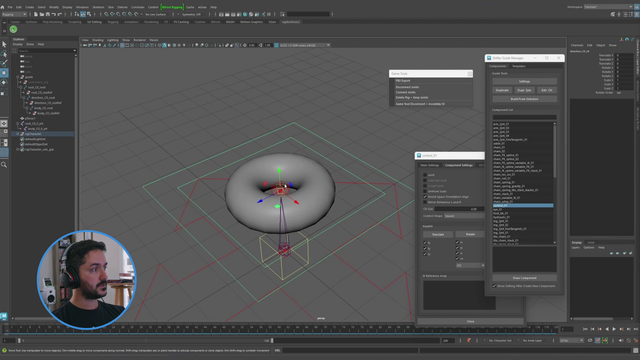This screenshot has width=640, height=360.
Task: Switch to Templates tab in Guide Manager
Action: (x=519, y=66)
